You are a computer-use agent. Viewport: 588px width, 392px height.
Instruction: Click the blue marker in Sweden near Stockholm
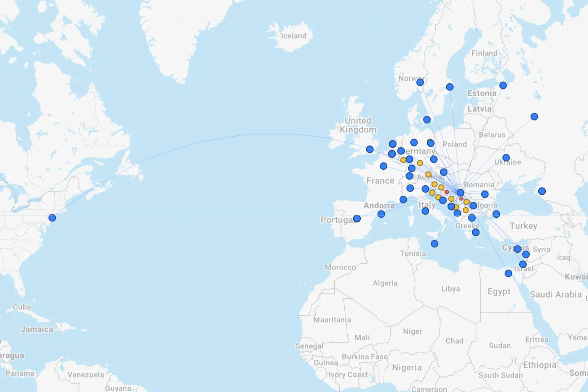(450, 87)
